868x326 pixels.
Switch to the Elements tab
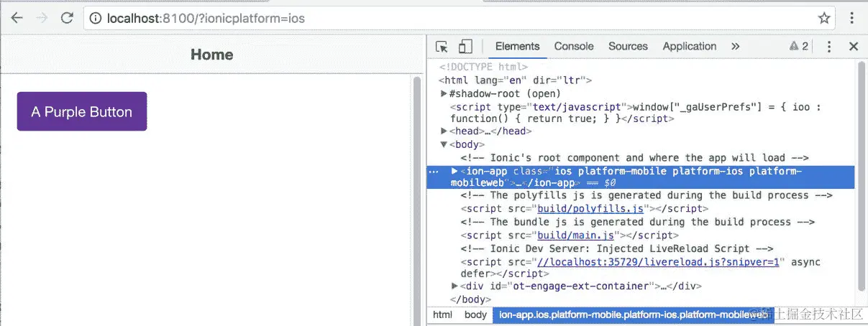pos(517,47)
